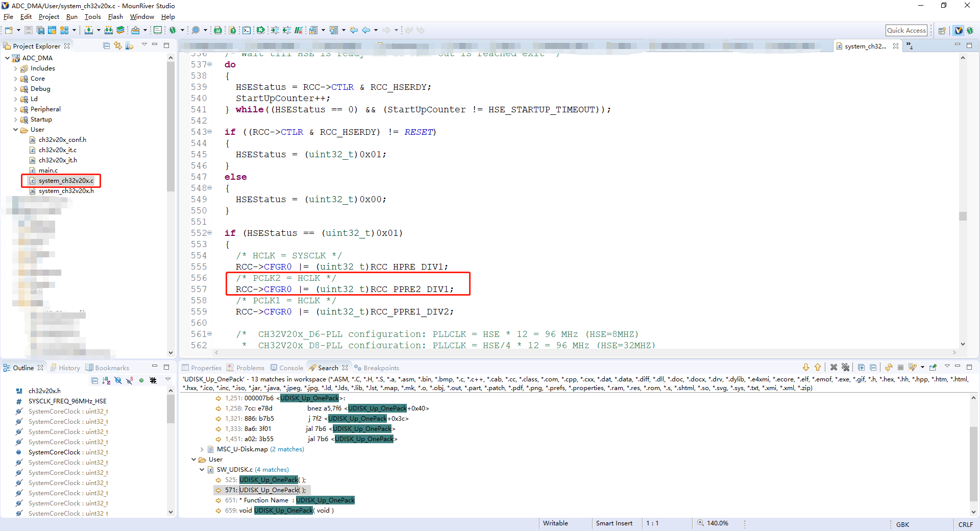The image size is (980, 531).
Task: Expand MSC_U-Disk.map search results
Action: click(x=202, y=449)
